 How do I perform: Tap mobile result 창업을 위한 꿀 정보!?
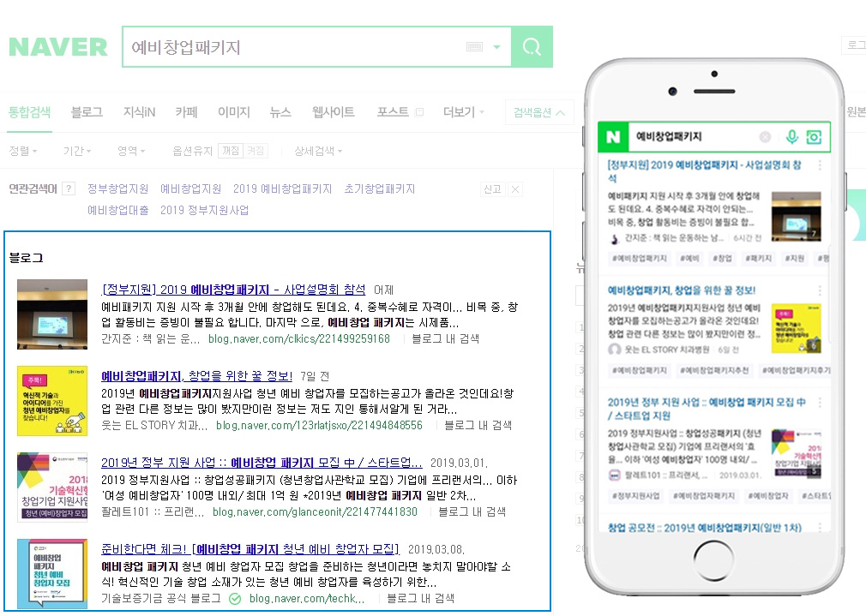point(682,290)
